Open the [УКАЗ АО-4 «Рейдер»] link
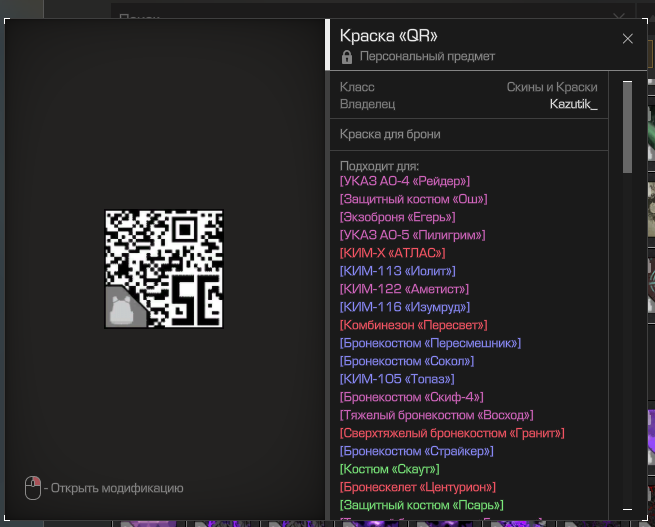This screenshot has width=655, height=527. pyautogui.click(x=405, y=181)
